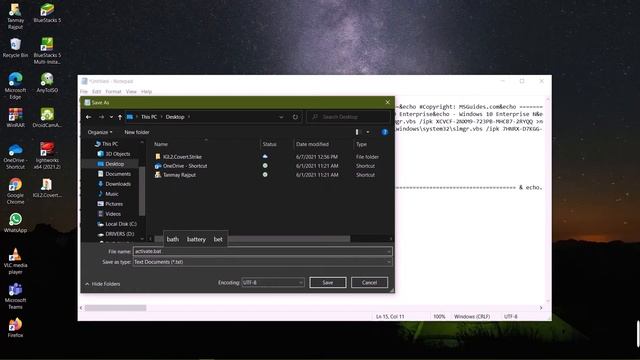Viewport: 640px width, 360px height.
Task: Click Notepad horizontal scrollbar thumb
Action: pyautogui.click(x=116, y=308)
